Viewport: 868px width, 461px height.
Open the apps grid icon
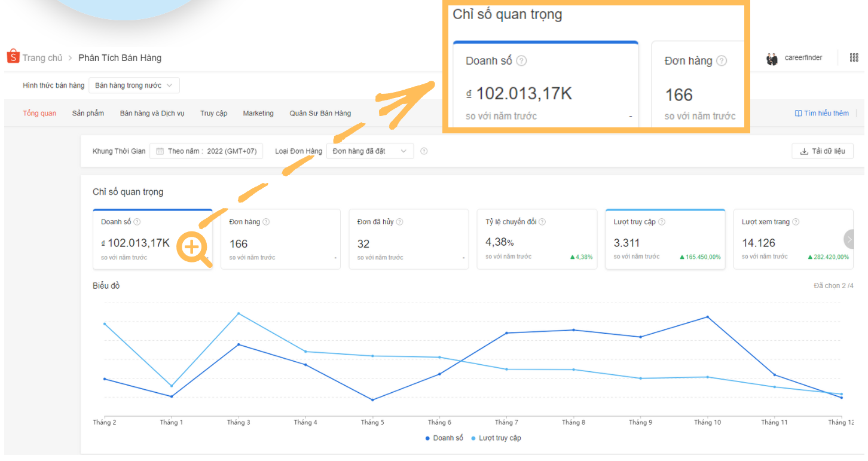[854, 57]
